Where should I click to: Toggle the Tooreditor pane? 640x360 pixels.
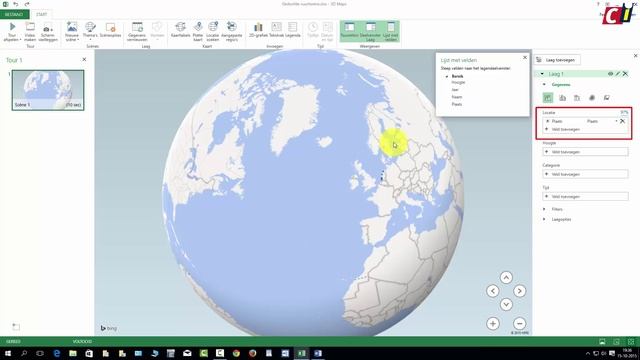[x=349, y=31]
